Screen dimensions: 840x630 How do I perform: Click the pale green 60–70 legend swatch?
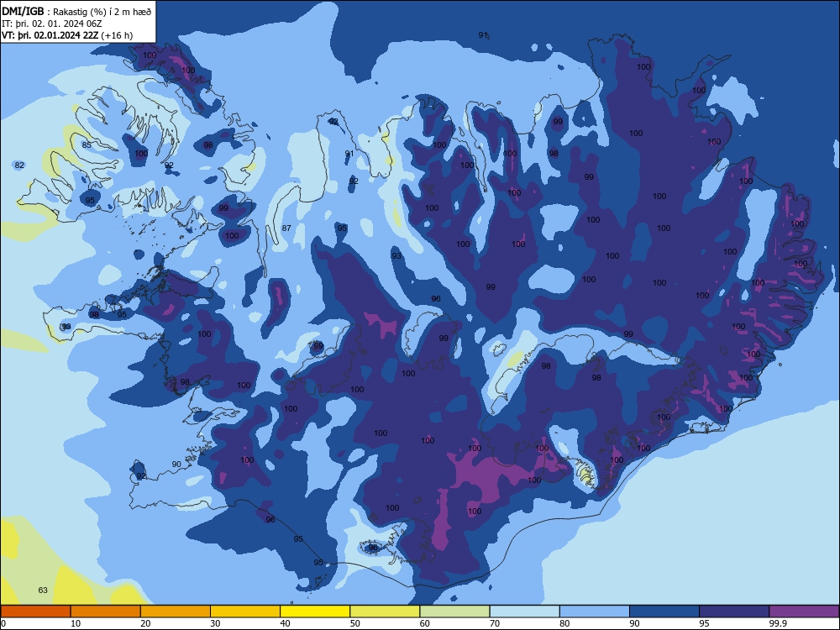coord(454,612)
